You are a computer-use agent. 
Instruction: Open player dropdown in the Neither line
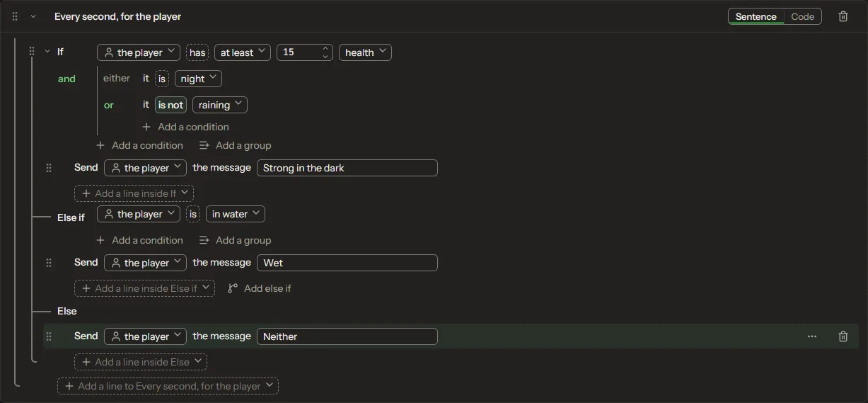(x=145, y=336)
